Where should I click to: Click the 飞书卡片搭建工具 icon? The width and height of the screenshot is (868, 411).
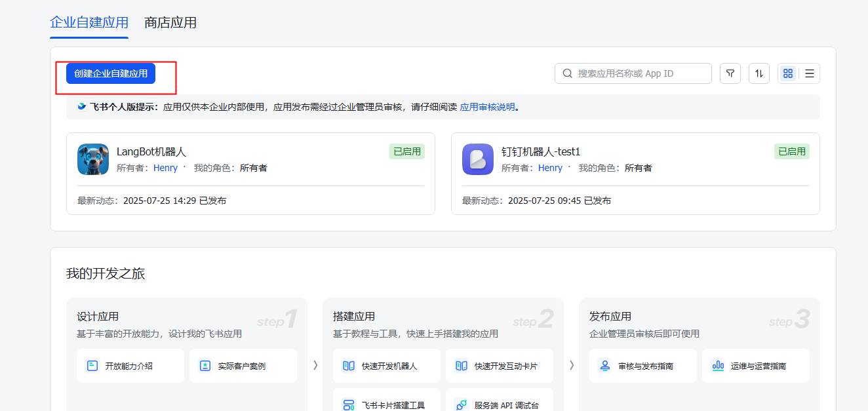(349, 405)
